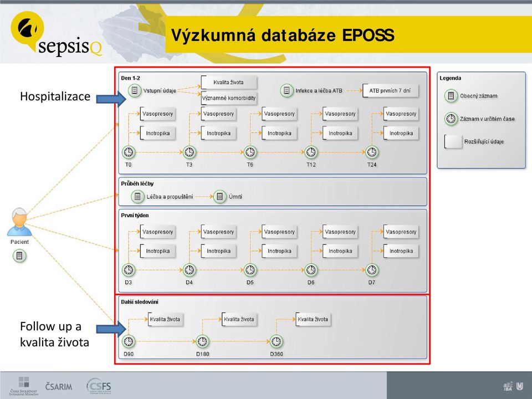
Task: Open Vasopresory box above D7
Action: (x=401, y=232)
